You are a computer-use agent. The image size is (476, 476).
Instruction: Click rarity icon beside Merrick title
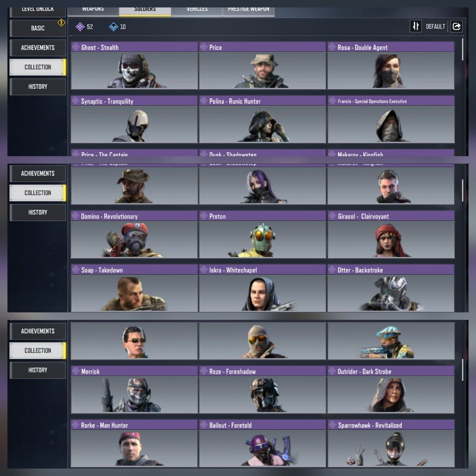(75, 371)
